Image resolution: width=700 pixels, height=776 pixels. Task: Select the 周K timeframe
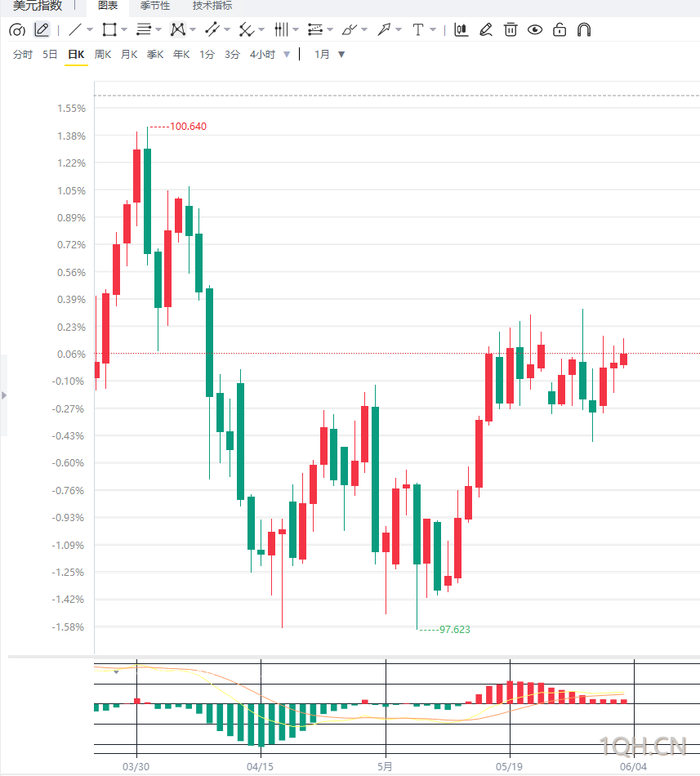pos(102,55)
